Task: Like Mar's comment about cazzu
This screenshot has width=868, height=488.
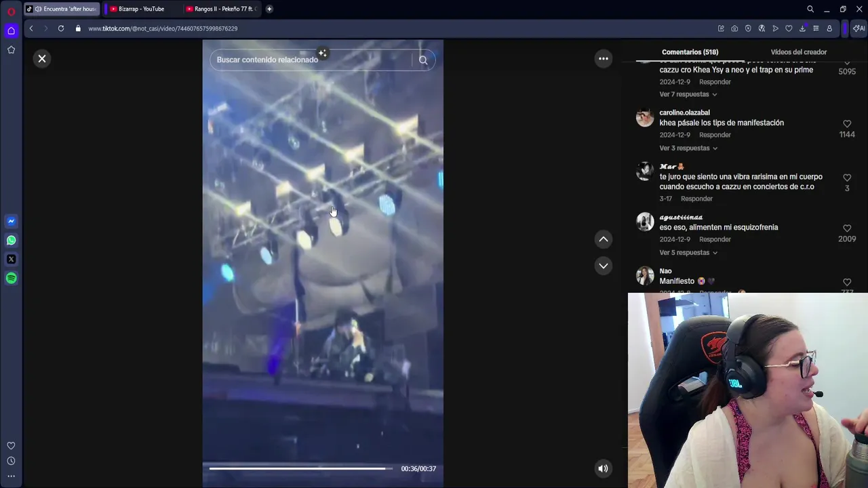Action: (847, 178)
